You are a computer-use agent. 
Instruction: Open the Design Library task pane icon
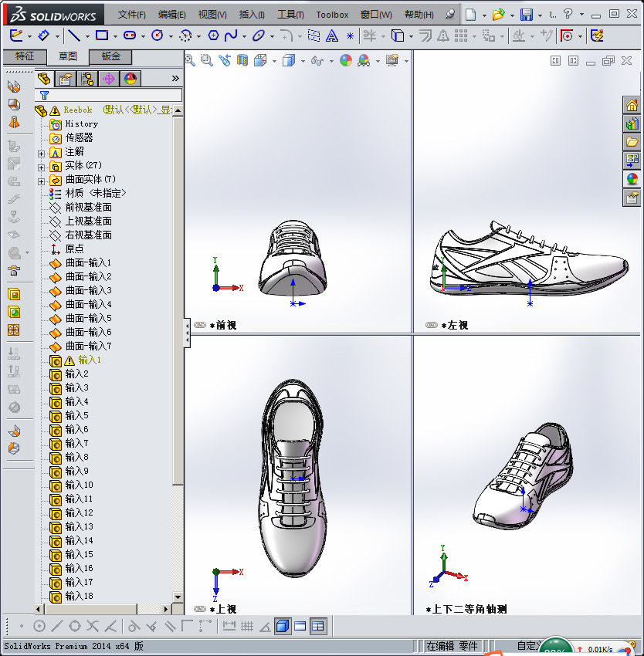[632, 123]
